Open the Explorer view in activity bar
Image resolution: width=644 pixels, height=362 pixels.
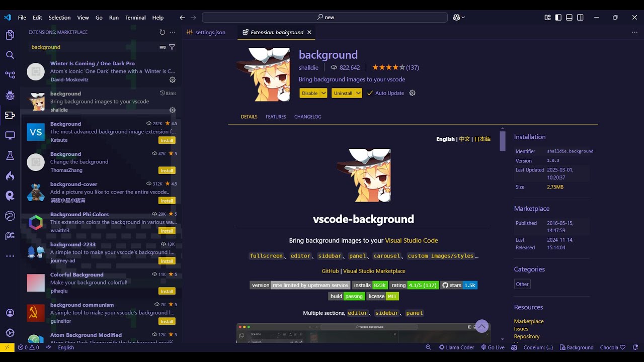pos(10,35)
